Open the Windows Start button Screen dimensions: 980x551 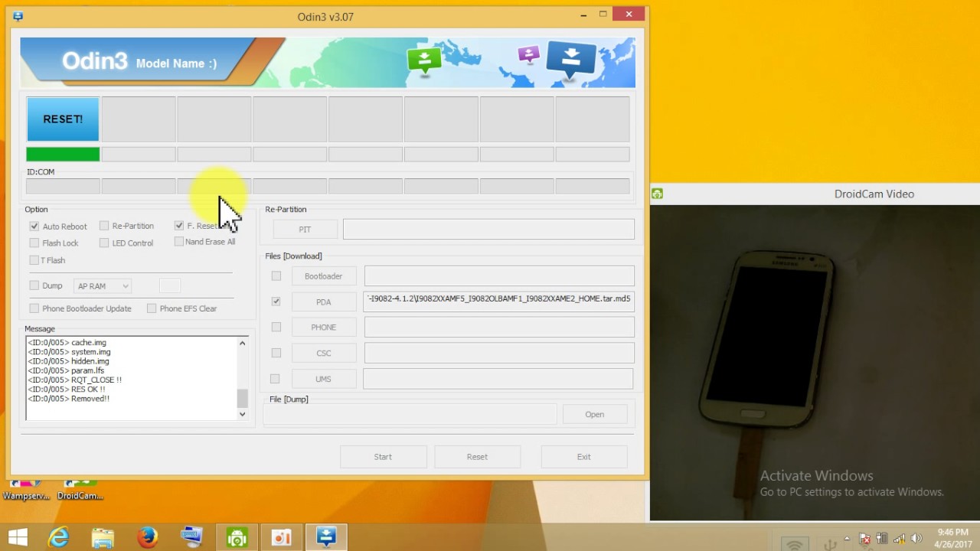pyautogui.click(x=18, y=538)
